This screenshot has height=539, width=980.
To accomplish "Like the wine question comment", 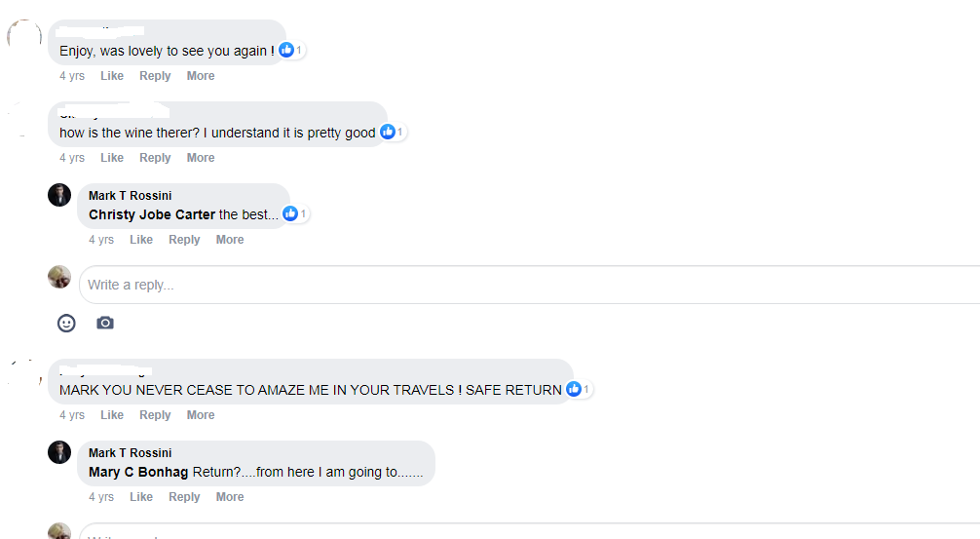I will pyautogui.click(x=112, y=158).
